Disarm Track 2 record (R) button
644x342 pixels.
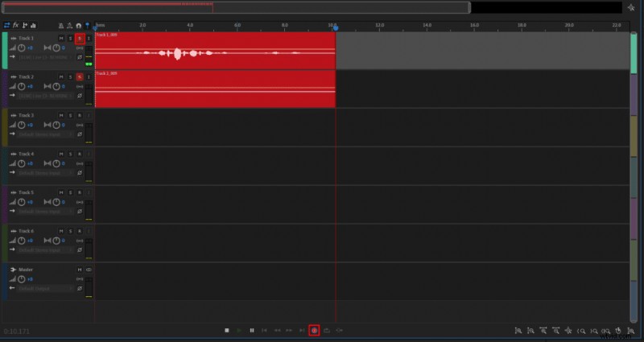(x=80, y=77)
